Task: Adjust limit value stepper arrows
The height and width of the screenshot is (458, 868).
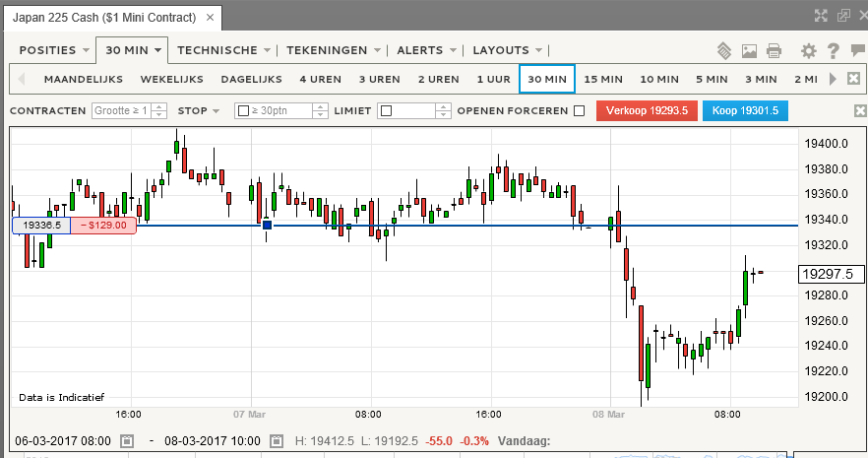Action: click(443, 110)
